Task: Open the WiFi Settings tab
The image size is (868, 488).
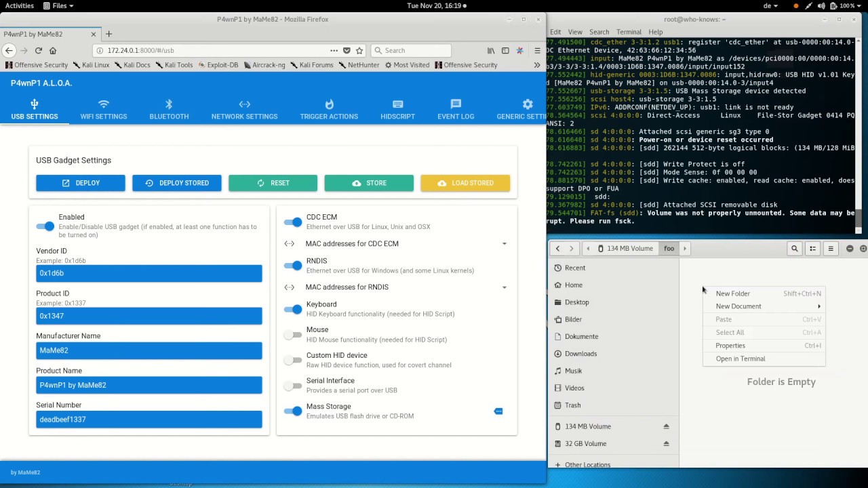Action: (x=104, y=110)
